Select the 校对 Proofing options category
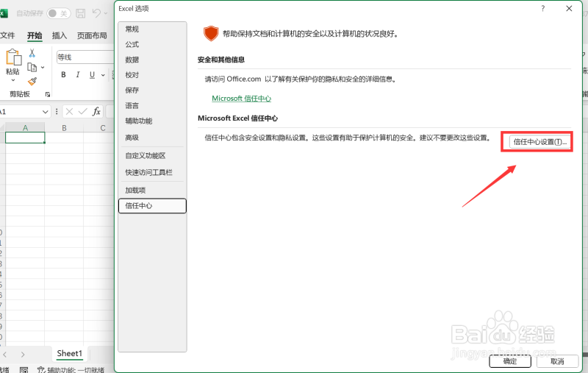Viewport: 588px width, 373px height. [152, 75]
